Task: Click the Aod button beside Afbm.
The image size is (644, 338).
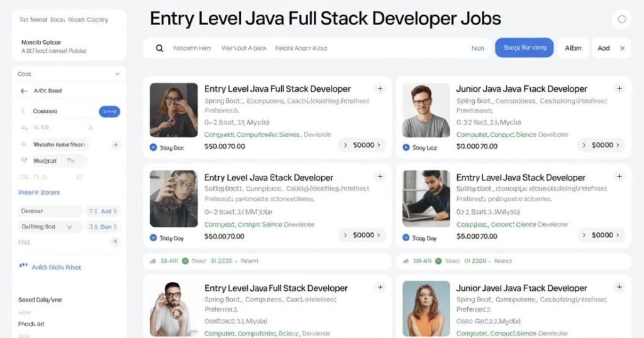Action: point(603,48)
